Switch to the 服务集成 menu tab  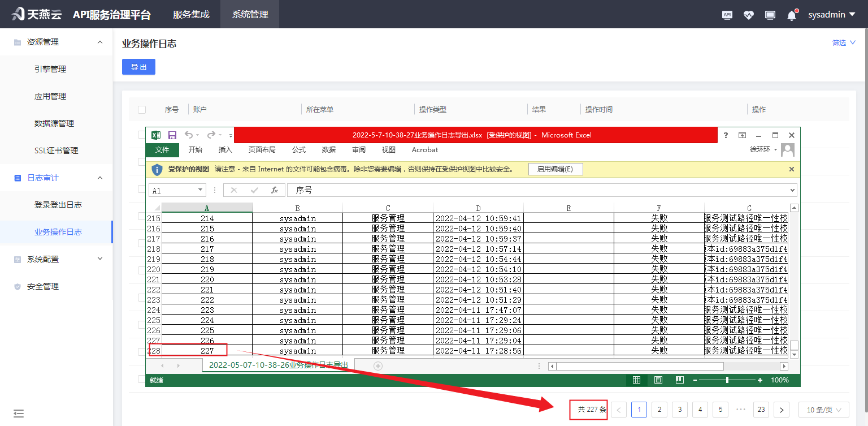pos(190,15)
